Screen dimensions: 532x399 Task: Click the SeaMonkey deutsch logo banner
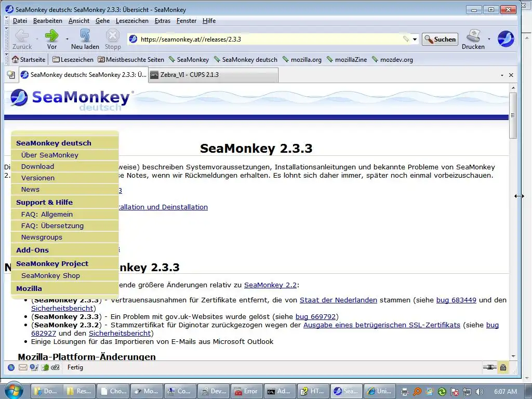click(x=71, y=99)
